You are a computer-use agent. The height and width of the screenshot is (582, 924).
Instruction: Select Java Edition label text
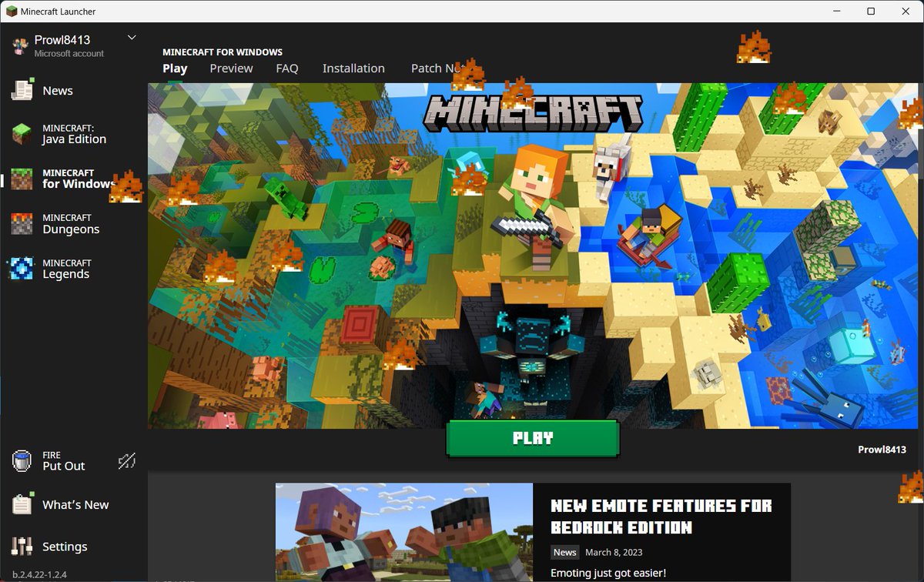pyautogui.click(x=75, y=139)
